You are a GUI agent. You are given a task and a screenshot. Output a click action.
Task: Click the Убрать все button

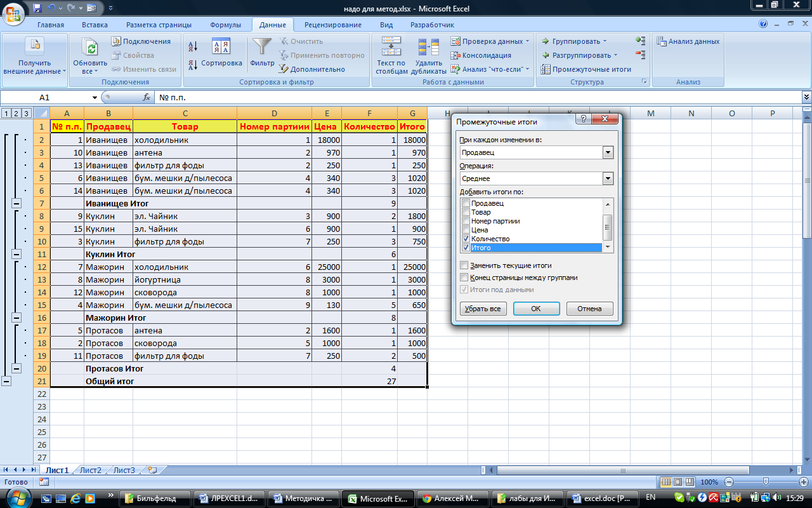click(482, 309)
